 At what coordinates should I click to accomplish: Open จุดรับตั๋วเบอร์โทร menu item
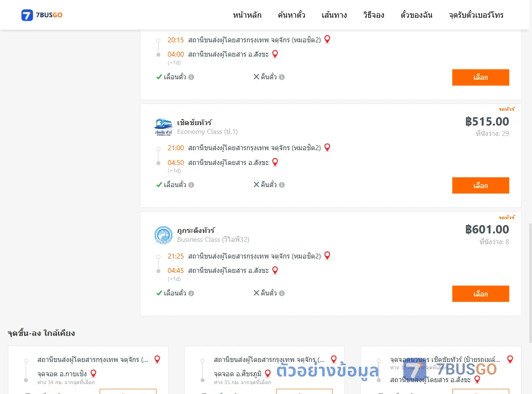(476, 15)
